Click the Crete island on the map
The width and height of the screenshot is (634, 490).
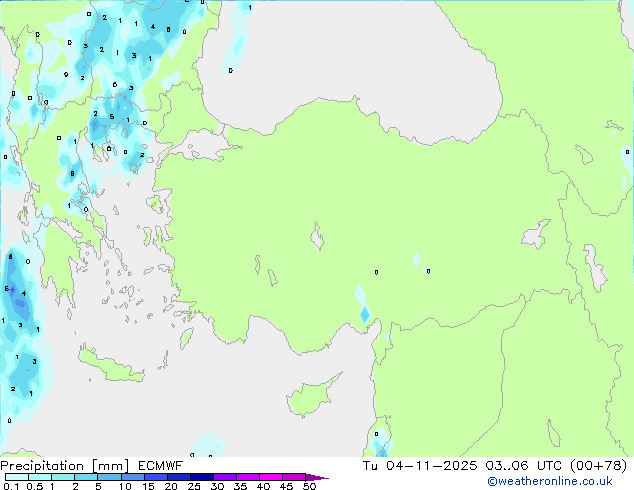pyautogui.click(x=110, y=365)
